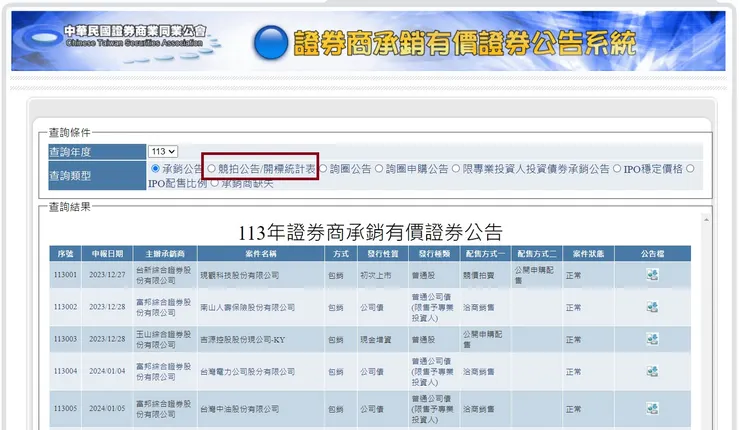
Task: Click the date 2023/12/27
Action: [108, 275]
